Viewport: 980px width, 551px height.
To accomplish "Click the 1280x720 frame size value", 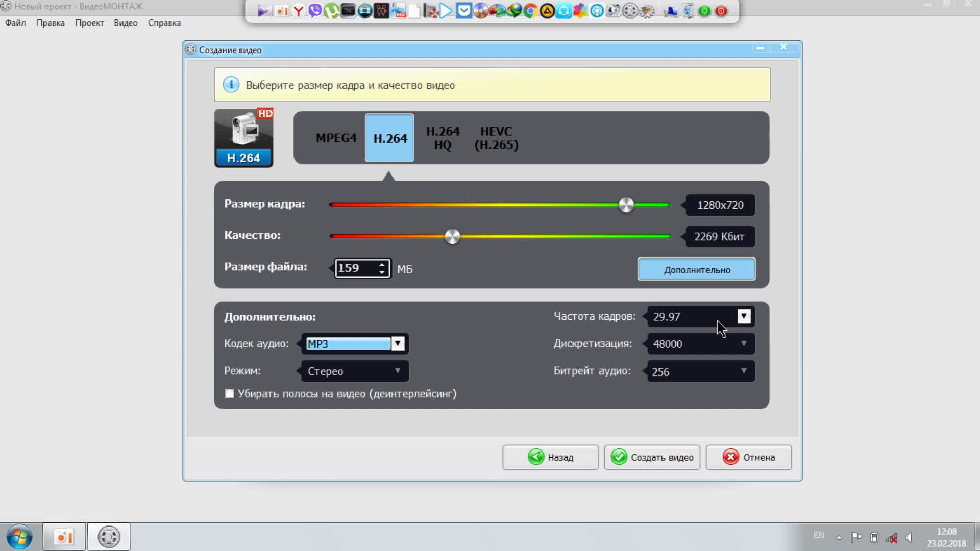I will pos(720,205).
